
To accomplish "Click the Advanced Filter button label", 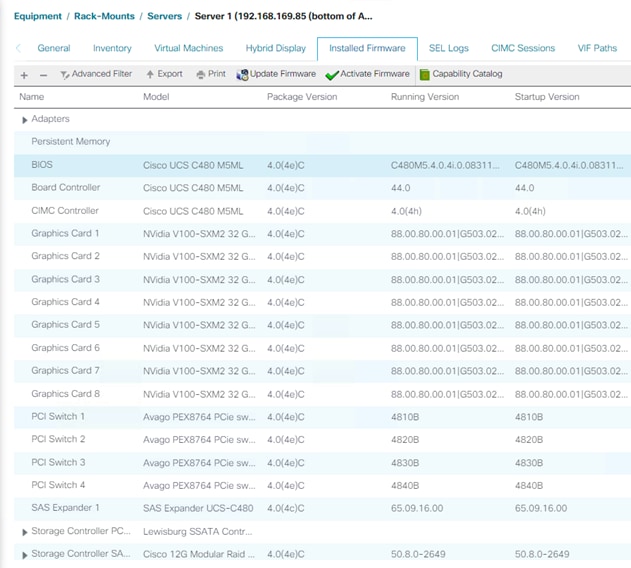I will pos(102,74).
